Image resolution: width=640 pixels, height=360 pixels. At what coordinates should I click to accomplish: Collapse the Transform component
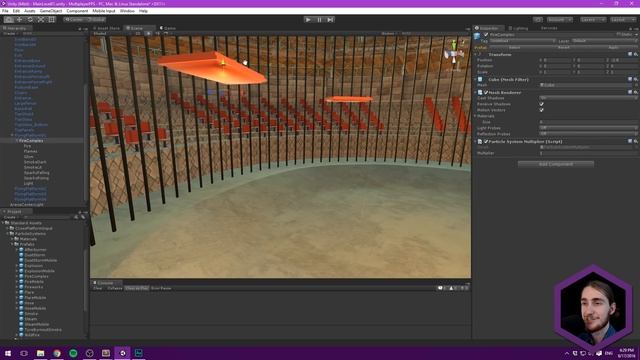coord(475,54)
